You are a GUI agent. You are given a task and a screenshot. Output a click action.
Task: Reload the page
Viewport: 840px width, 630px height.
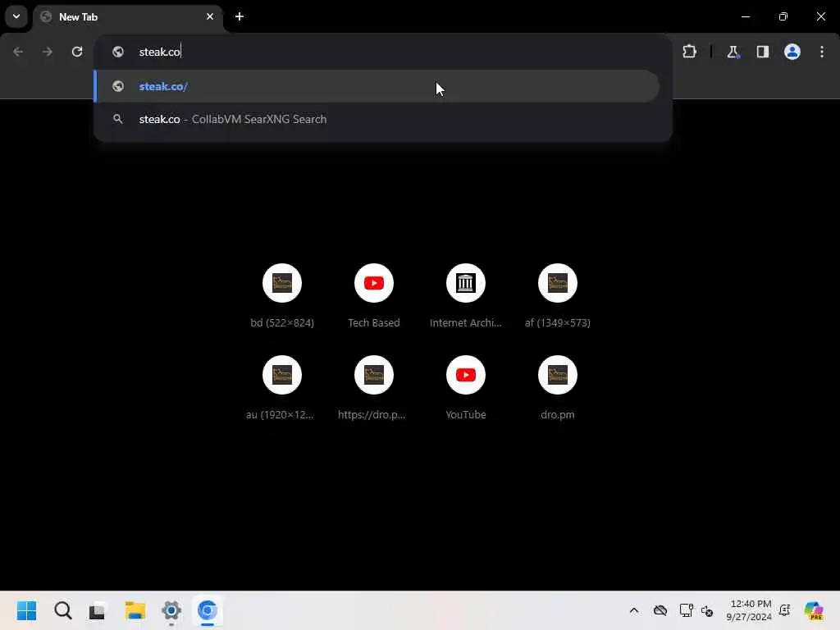click(x=77, y=52)
